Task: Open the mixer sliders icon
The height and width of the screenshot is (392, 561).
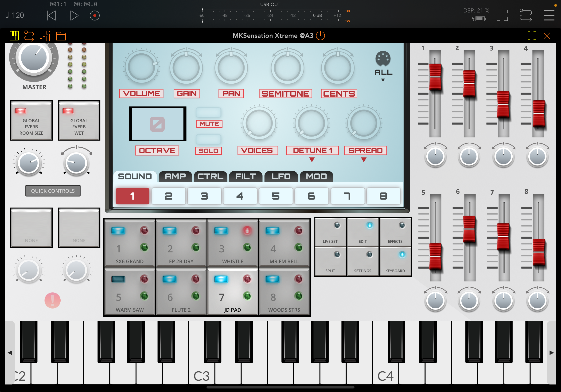Action: (45, 36)
